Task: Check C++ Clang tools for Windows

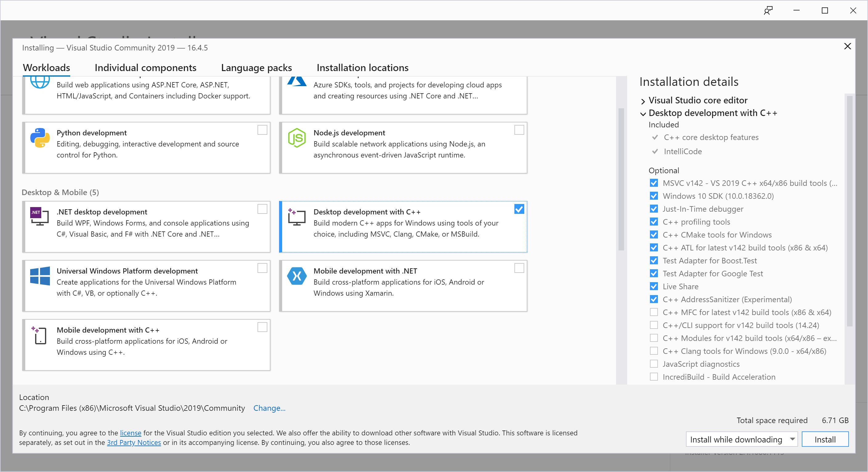Action: pyautogui.click(x=654, y=351)
